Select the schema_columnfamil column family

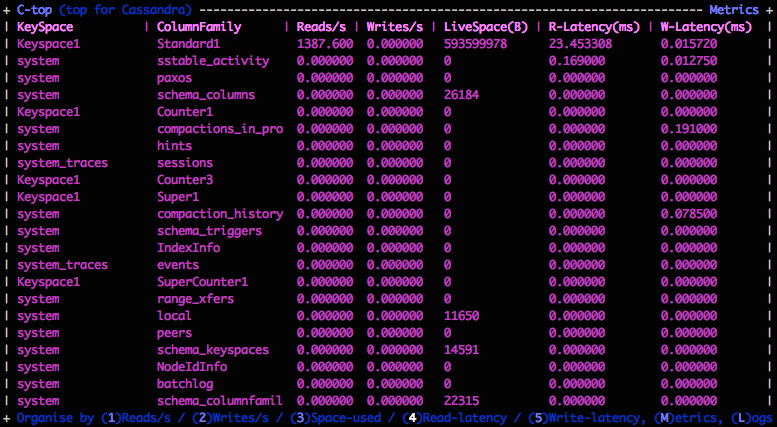220,401
